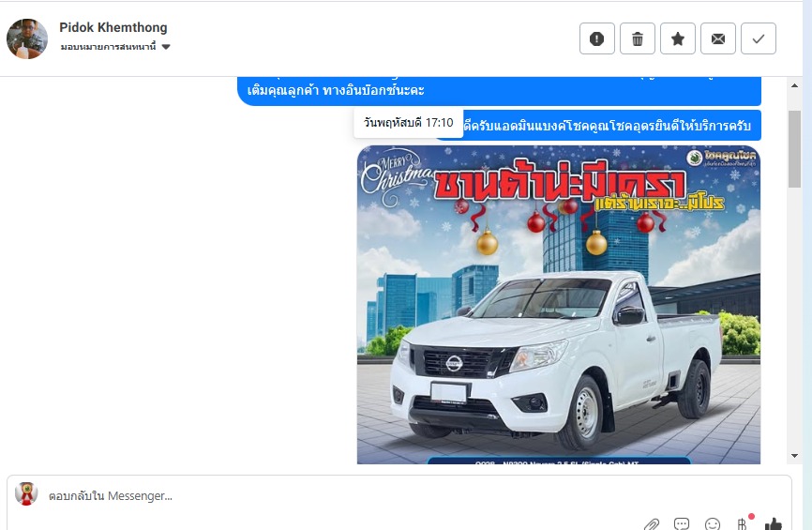Open the emoji picker smiley icon
Screen dimensions: 812x530
pyautogui.click(x=713, y=524)
